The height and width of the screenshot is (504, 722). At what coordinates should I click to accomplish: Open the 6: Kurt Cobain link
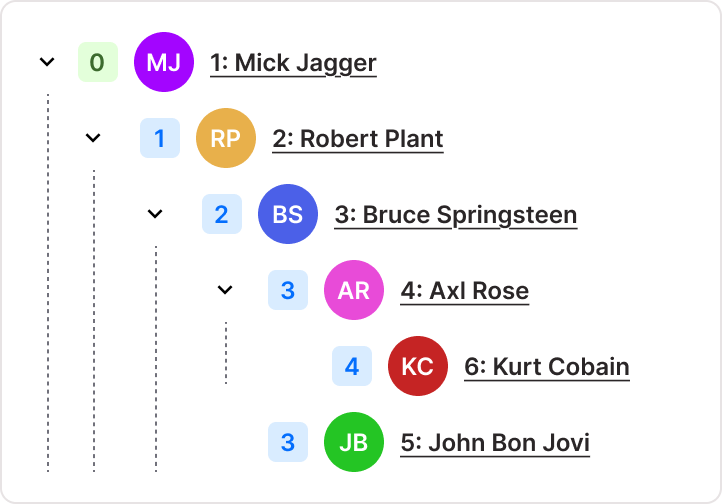pos(546,366)
